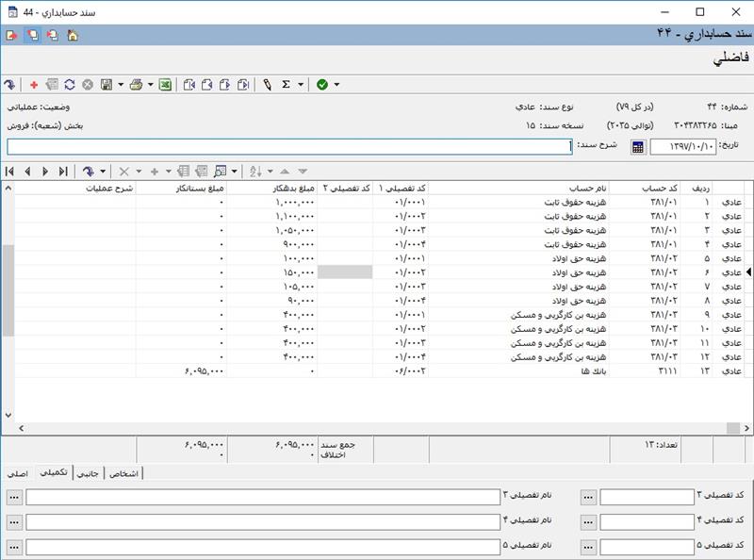754x560 pixels.
Task: Select the row 13 بانک ها account cell
Action: [565, 372]
